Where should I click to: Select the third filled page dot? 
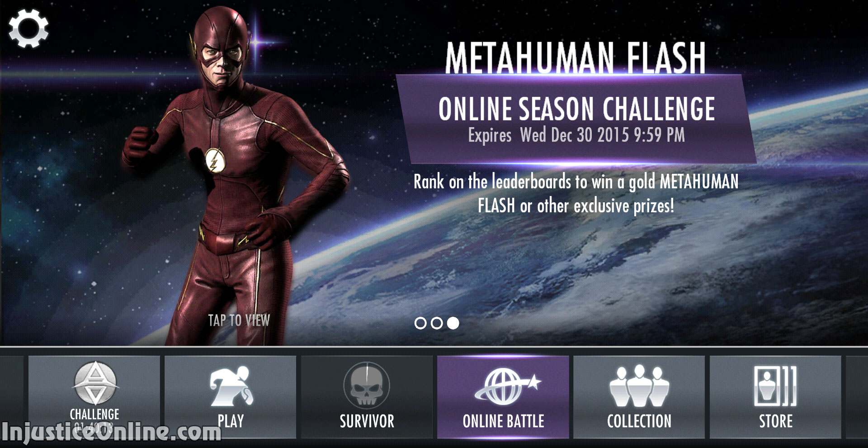click(x=453, y=323)
